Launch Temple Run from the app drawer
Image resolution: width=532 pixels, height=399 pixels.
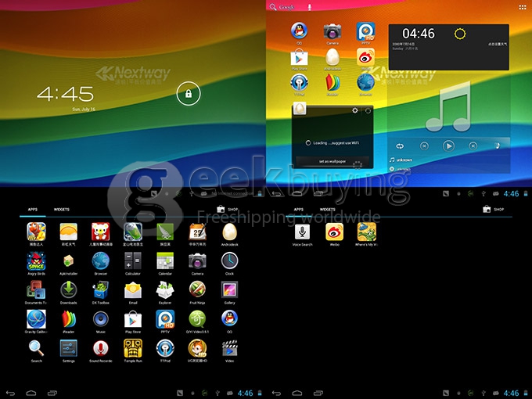tap(133, 347)
